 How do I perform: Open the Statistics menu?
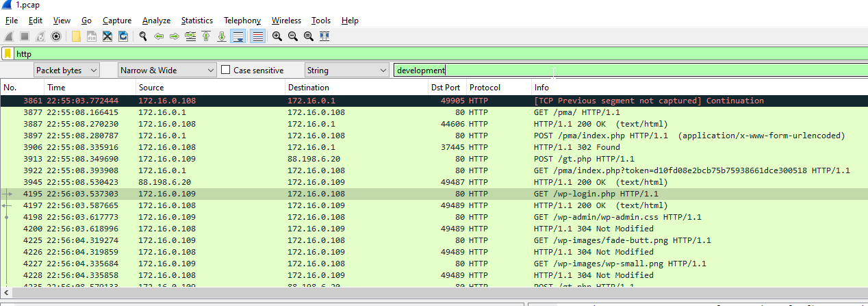click(x=197, y=21)
